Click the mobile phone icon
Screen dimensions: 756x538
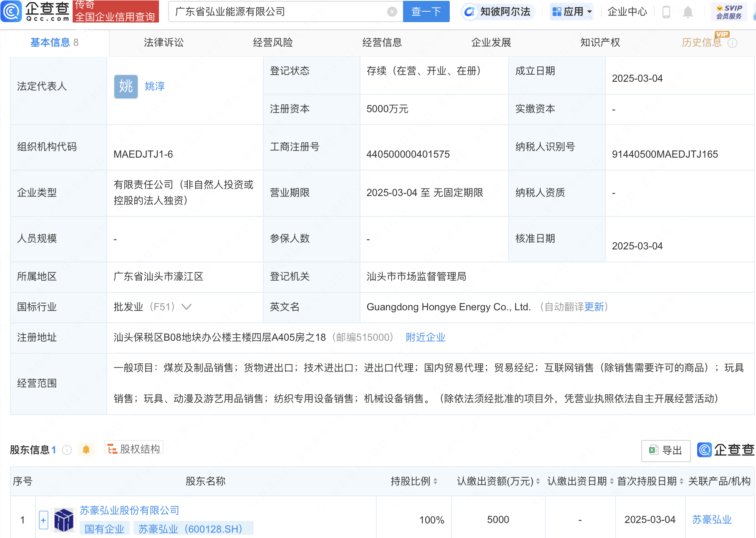tap(666, 12)
